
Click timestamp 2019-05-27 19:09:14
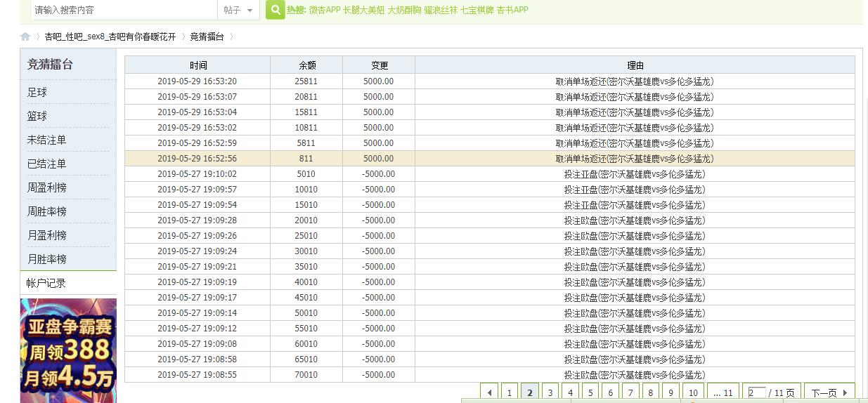pyautogui.click(x=197, y=313)
